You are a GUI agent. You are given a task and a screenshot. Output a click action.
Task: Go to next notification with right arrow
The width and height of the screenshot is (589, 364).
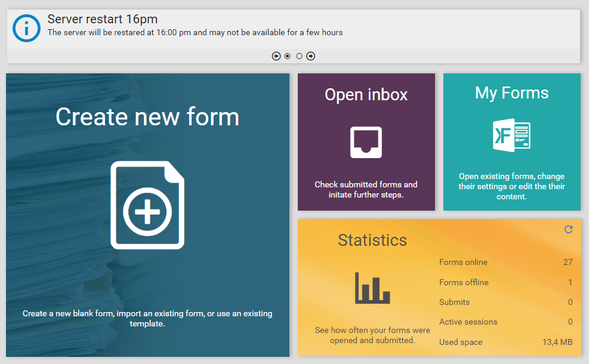pyautogui.click(x=310, y=56)
